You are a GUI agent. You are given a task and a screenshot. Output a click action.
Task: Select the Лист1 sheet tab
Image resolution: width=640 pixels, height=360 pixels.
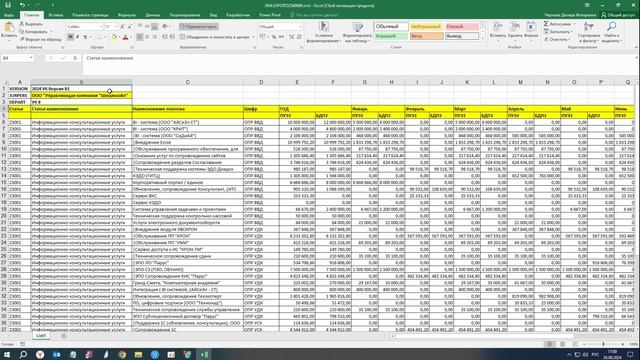point(41,336)
